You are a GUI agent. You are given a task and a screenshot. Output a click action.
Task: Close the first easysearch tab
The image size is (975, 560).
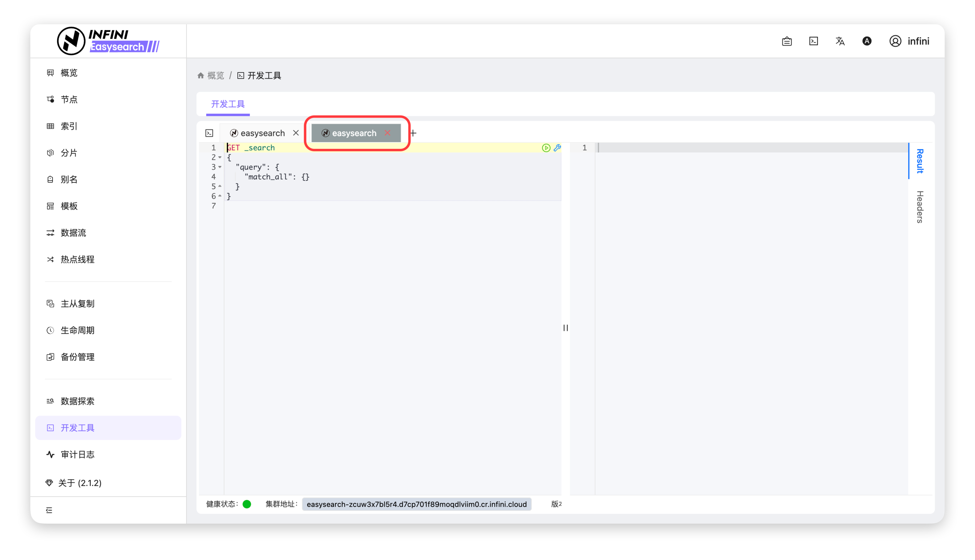(296, 133)
